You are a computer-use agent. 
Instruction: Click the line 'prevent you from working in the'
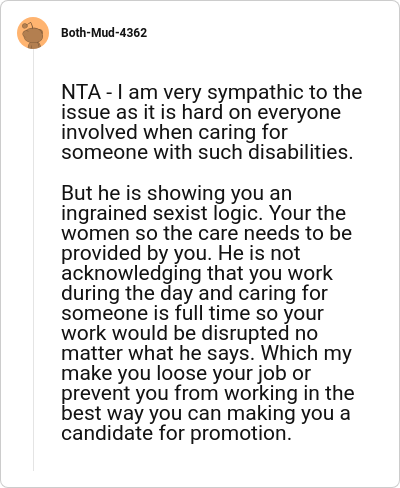coord(208,393)
